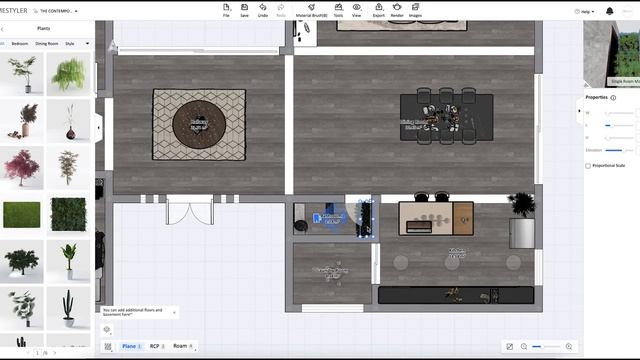Open the grid settings icon
640x360 pixels.
coord(108,347)
